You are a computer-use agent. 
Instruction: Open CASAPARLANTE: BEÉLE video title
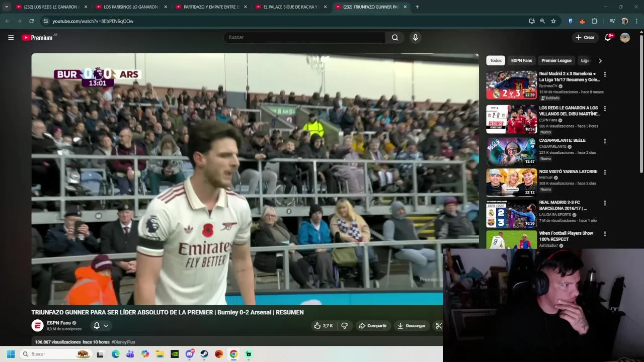click(562, 140)
